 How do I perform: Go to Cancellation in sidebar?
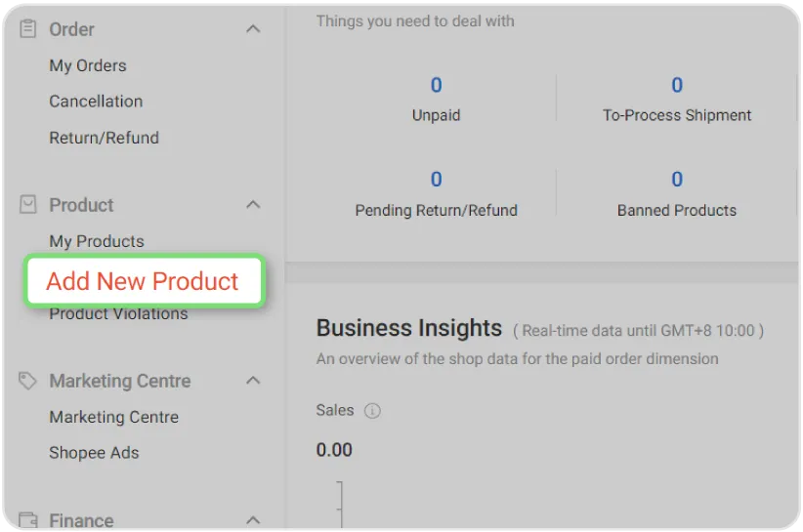[96, 102]
